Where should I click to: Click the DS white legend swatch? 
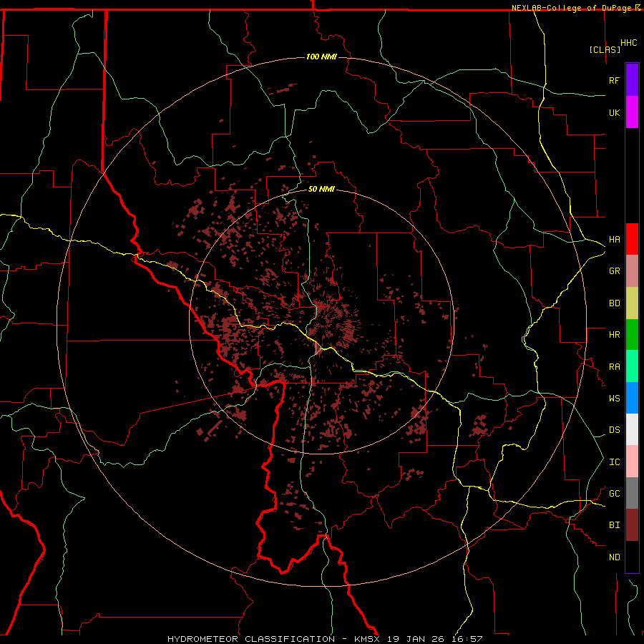632,429
